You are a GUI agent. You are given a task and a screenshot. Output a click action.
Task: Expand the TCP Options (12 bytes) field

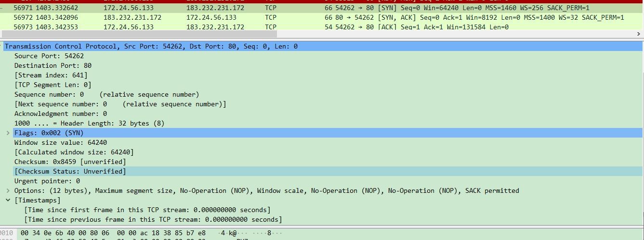8,190
